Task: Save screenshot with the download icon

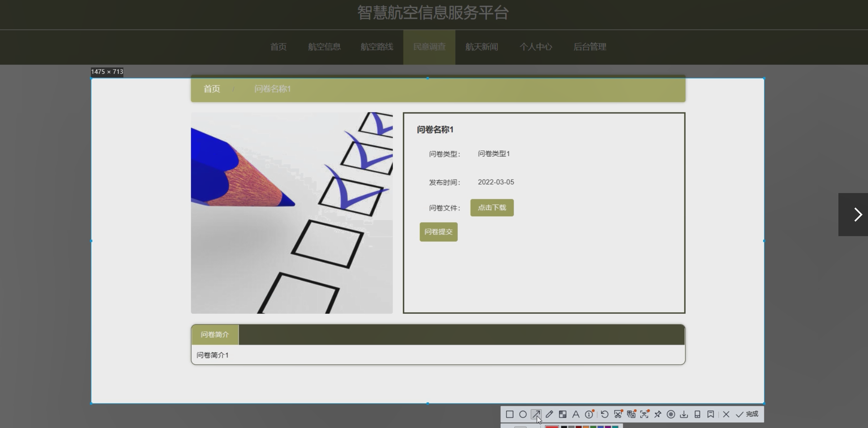Action: coord(684,414)
